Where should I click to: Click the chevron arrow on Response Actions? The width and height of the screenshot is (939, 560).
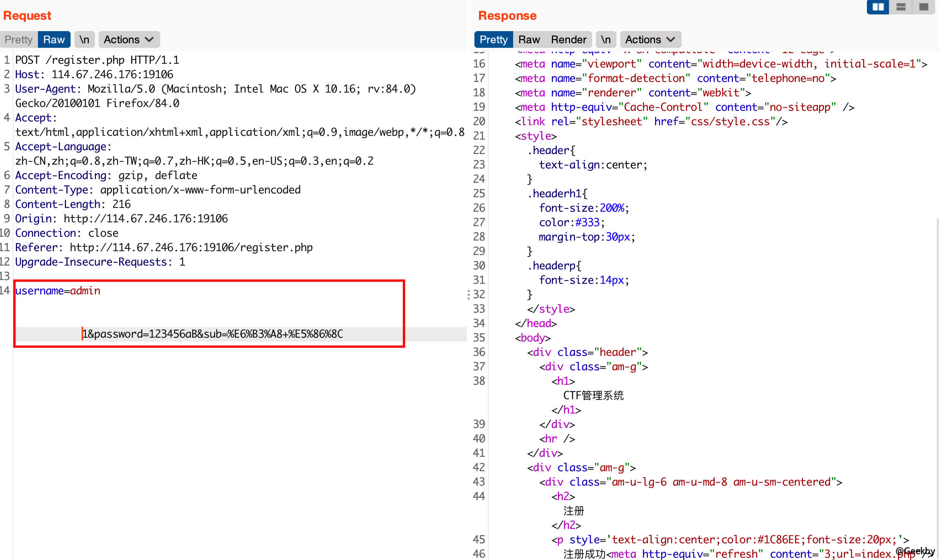pyautogui.click(x=671, y=39)
